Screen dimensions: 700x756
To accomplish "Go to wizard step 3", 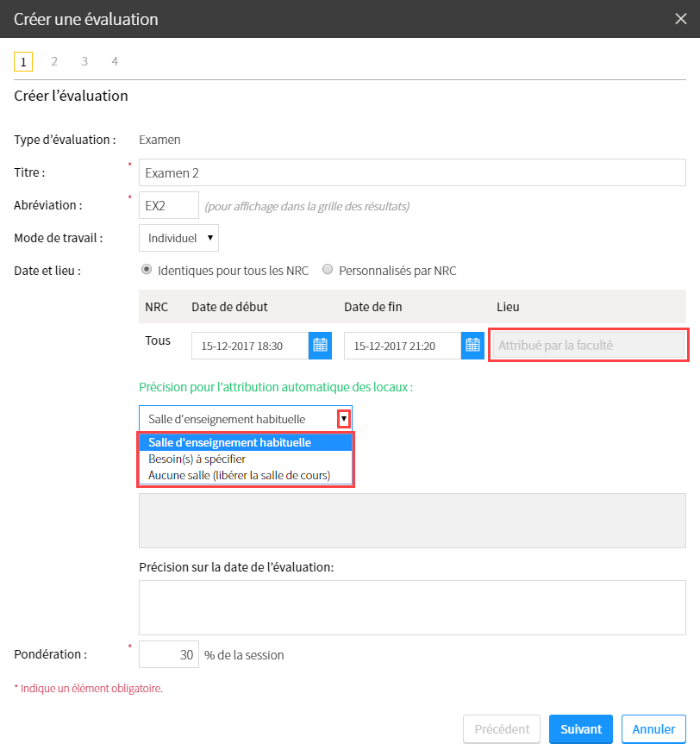I will 84,61.
